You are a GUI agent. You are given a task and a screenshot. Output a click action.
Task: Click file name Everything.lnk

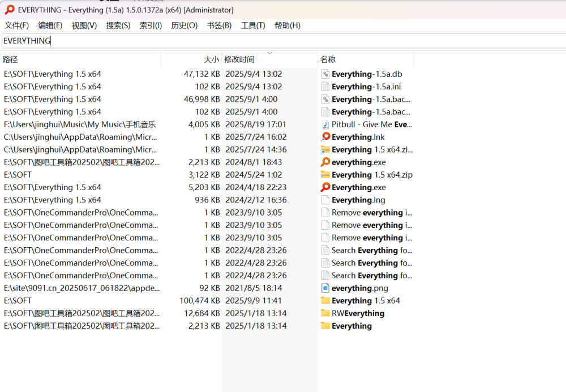click(x=358, y=137)
